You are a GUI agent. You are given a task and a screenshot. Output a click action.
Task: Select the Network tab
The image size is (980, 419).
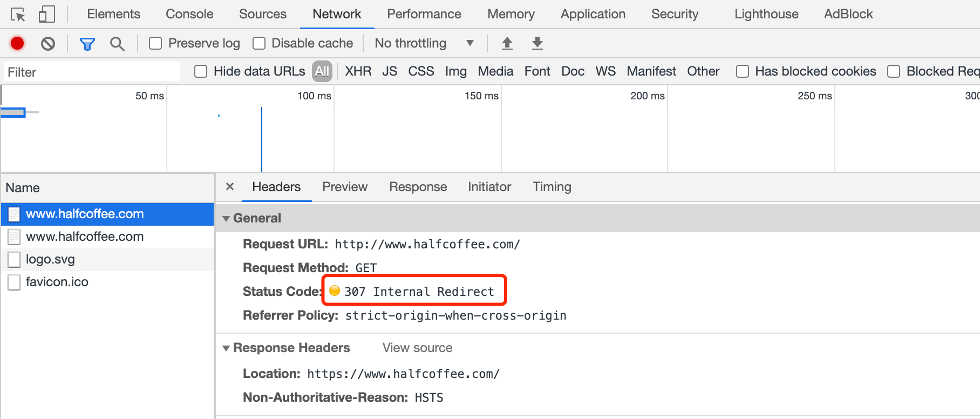tap(337, 14)
